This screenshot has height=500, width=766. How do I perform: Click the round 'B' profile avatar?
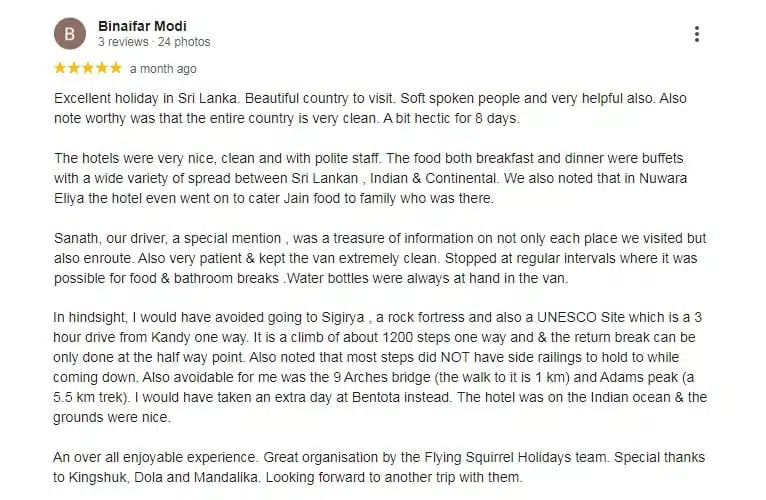[x=69, y=34]
